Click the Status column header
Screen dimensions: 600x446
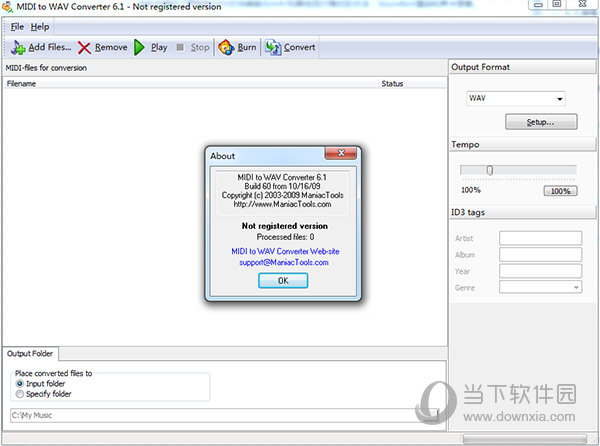tap(412, 83)
